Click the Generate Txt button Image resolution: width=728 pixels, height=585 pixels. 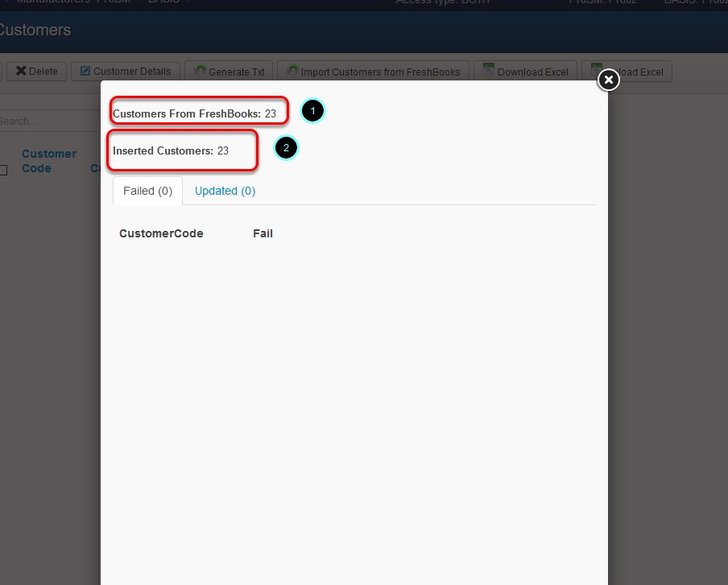pyautogui.click(x=229, y=72)
